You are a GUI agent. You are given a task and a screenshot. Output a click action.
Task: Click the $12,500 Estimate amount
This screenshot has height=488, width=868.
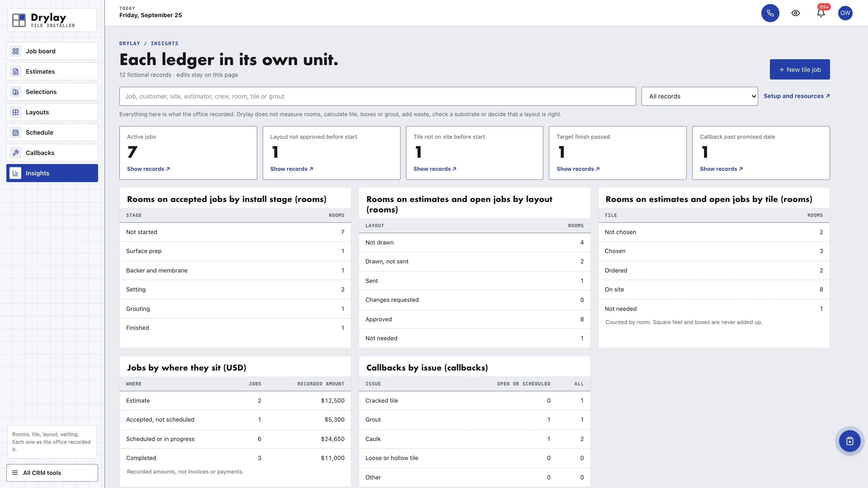(333, 400)
